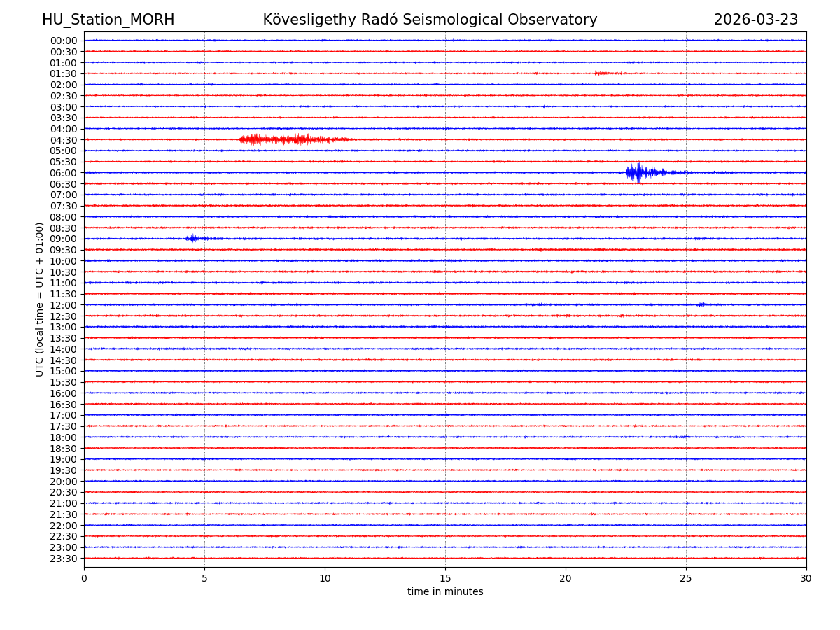The width and height of the screenshot is (840, 630).
Task: Click the 2026-03-23 date label
Action: pos(755,20)
